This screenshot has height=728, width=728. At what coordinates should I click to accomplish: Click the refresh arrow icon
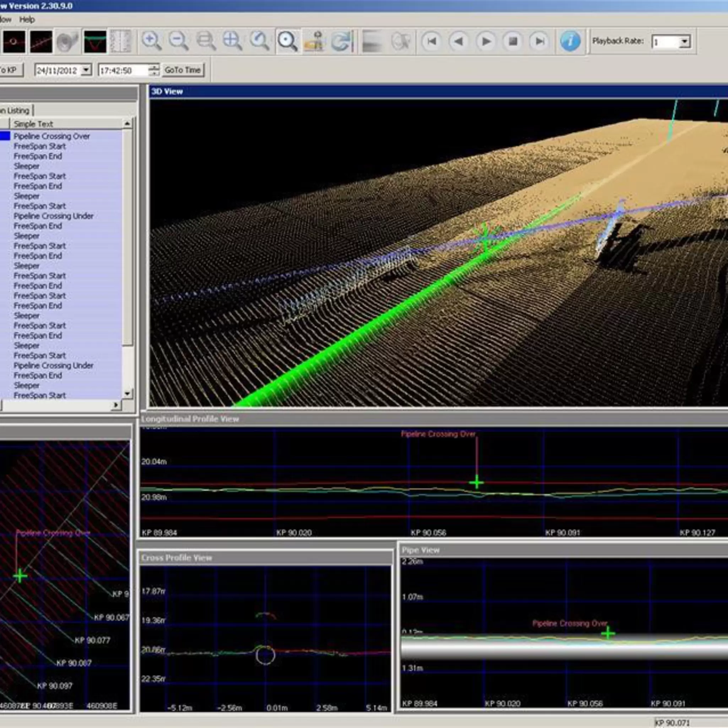click(342, 41)
